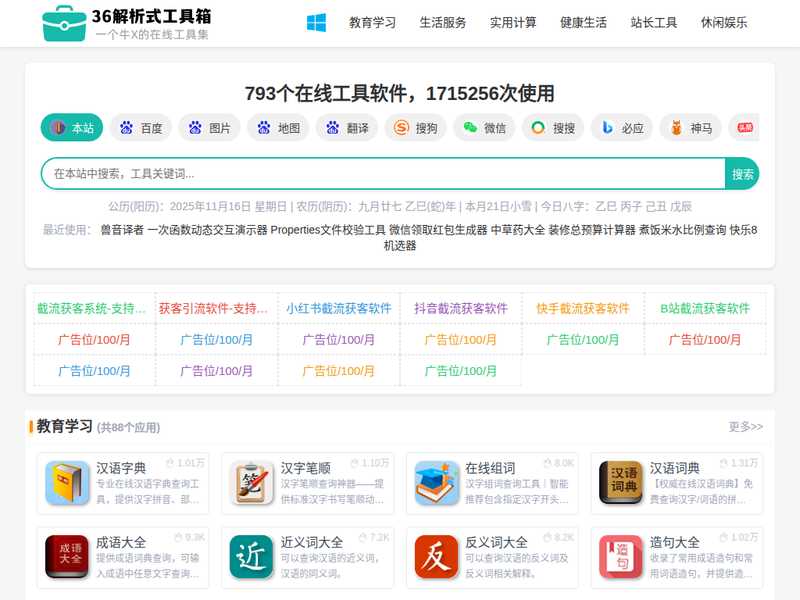Open the 实用计算 navigation menu
The image size is (800, 600).
pos(513,22)
